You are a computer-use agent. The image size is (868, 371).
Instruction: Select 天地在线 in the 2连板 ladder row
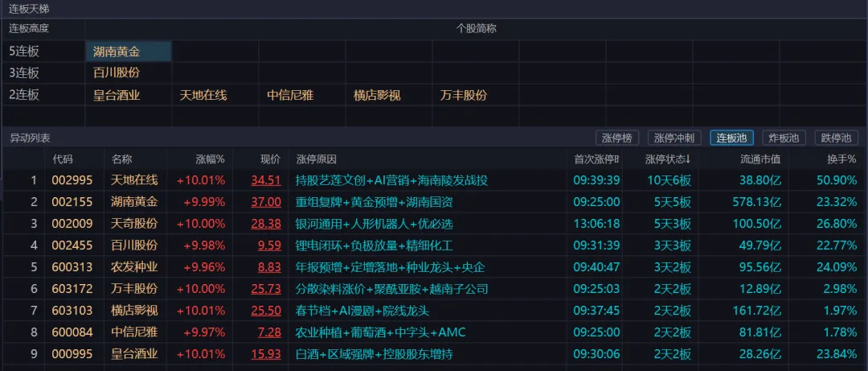(203, 95)
